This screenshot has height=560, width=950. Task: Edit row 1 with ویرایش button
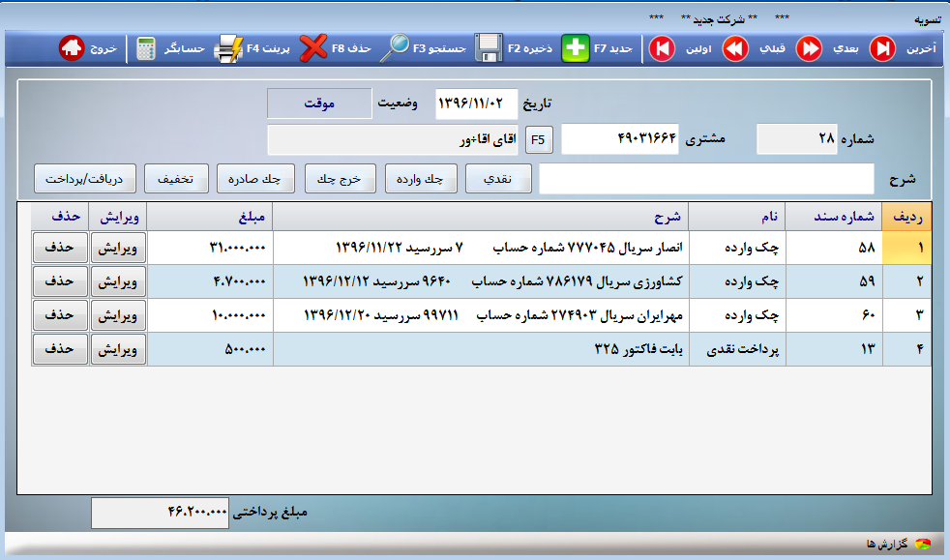[118, 248]
